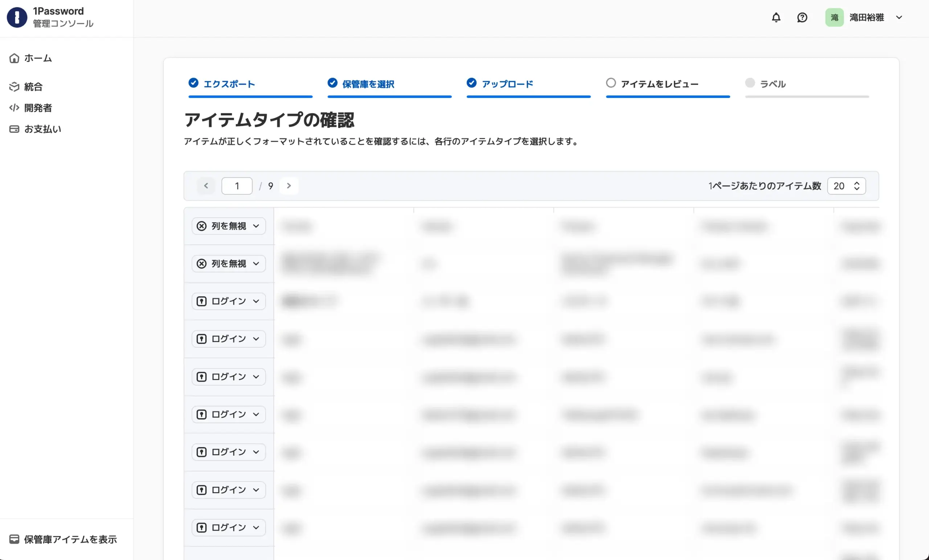Click the lock icon in second ログイン selector
This screenshot has width=929, height=560.
click(202, 339)
